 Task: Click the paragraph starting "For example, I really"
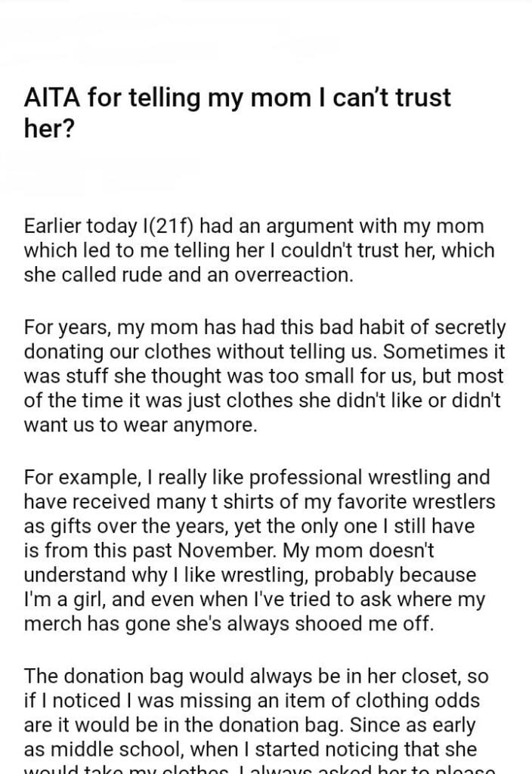point(257,550)
